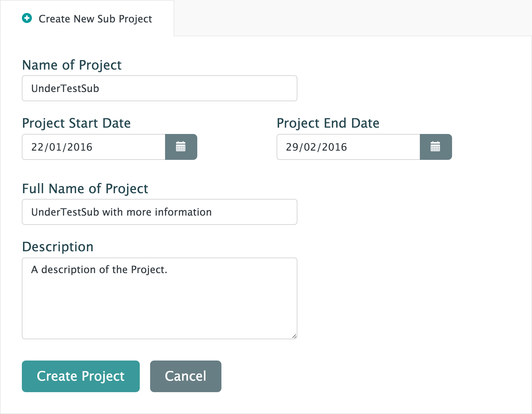Focus the Full Name of Project input
This screenshot has width=532, height=414.
pyautogui.click(x=159, y=212)
